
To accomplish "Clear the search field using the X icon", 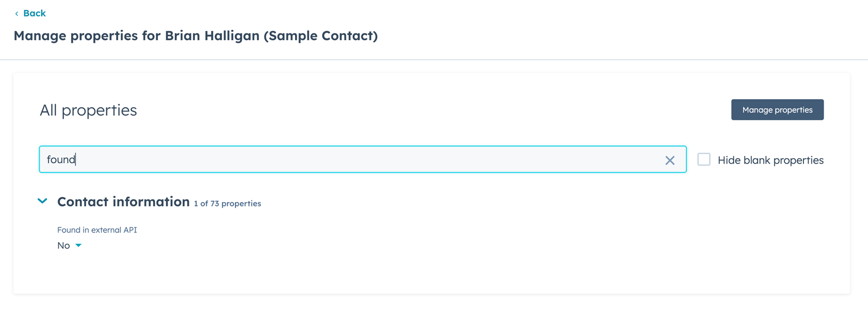I will 669,159.
